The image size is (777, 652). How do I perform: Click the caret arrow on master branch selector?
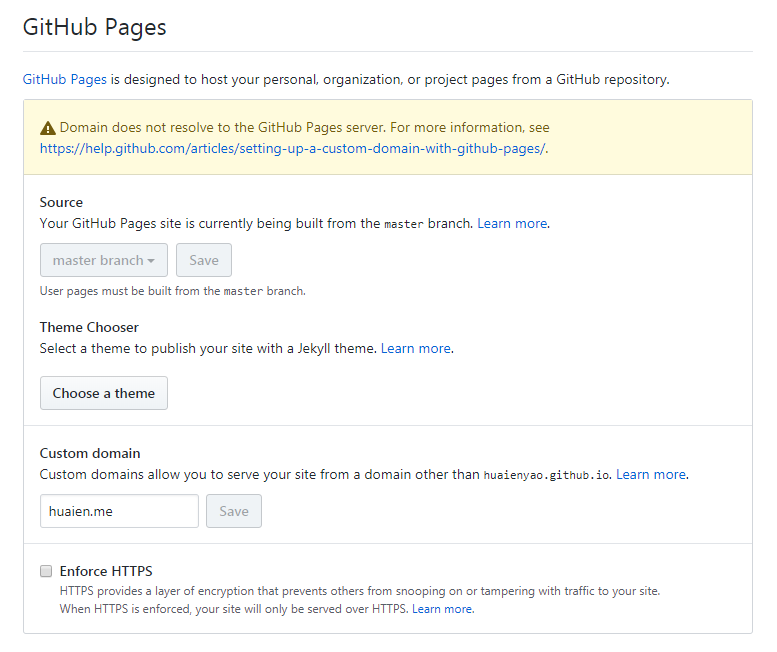[151, 261]
